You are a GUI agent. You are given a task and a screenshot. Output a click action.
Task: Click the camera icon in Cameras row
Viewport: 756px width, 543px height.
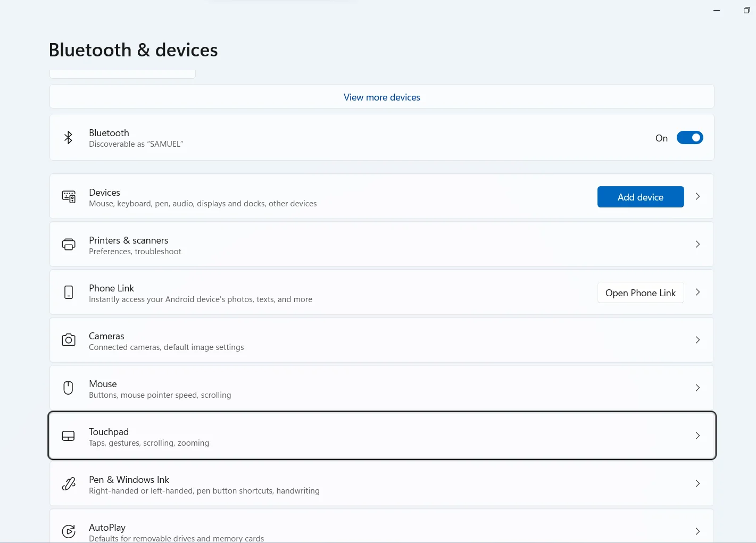(x=69, y=340)
